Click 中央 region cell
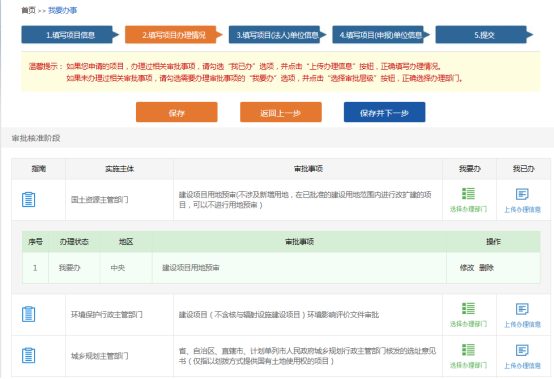 [x=126, y=268]
